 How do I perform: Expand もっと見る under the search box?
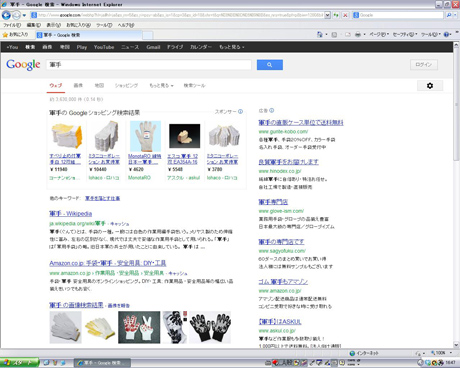(161, 86)
